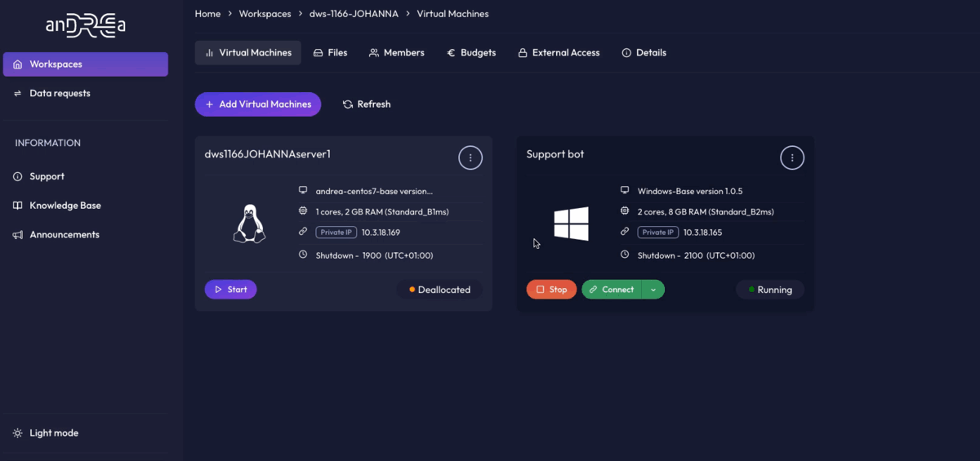This screenshot has height=461, width=980.
Task: Refresh the virtual machines list
Action: 367,104
